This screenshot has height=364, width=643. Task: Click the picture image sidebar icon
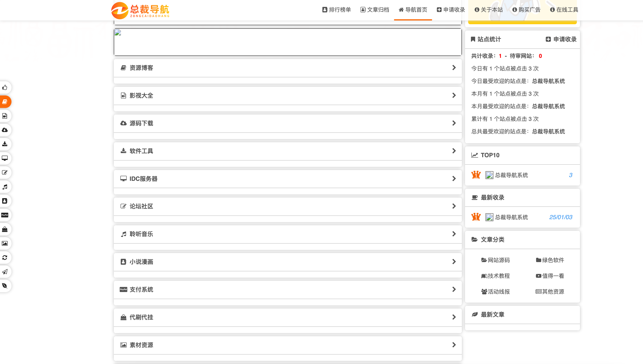point(5,243)
